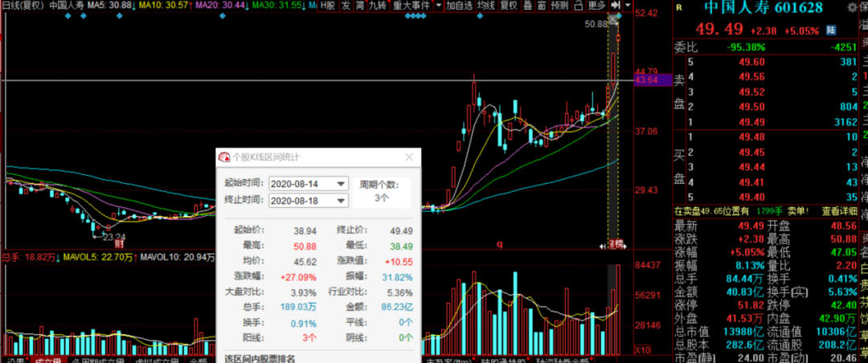Select the H股 toolbar item

pyautogui.click(x=328, y=6)
